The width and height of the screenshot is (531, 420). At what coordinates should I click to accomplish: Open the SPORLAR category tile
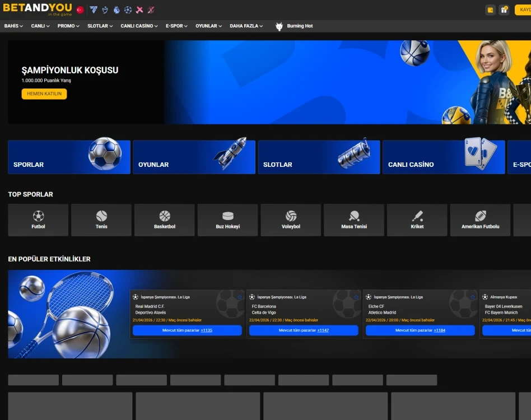click(69, 157)
